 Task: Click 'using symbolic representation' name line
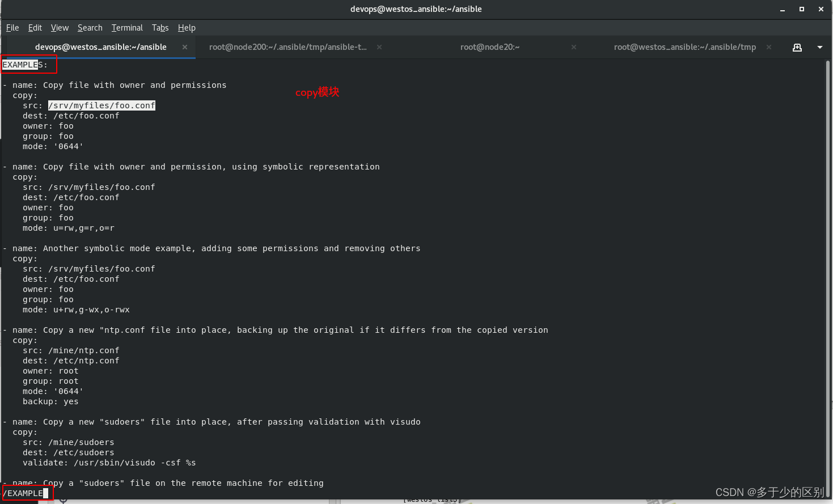191,167
